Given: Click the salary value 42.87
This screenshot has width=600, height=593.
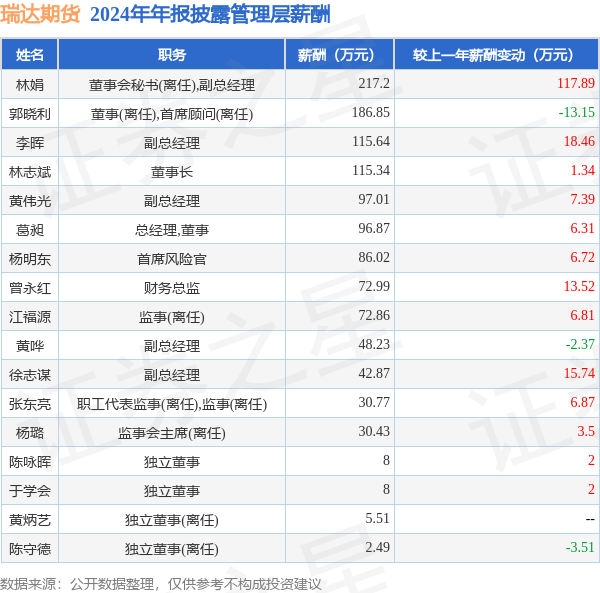Looking at the screenshot, I should point(374,373).
